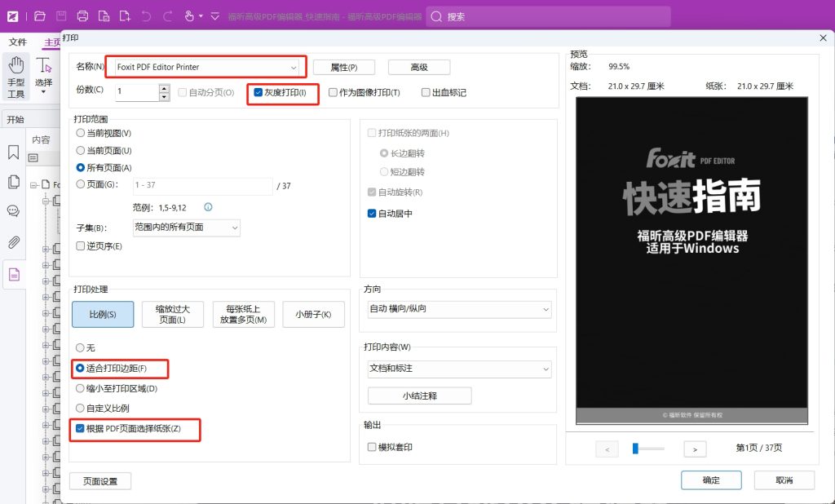
Task: Switch to the 主页 ribbon tab
Action: click(52, 42)
